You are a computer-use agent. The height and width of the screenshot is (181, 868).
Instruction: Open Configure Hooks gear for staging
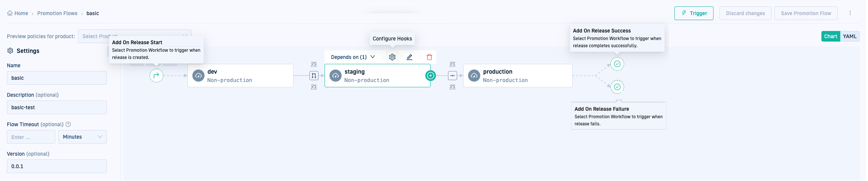coord(392,57)
